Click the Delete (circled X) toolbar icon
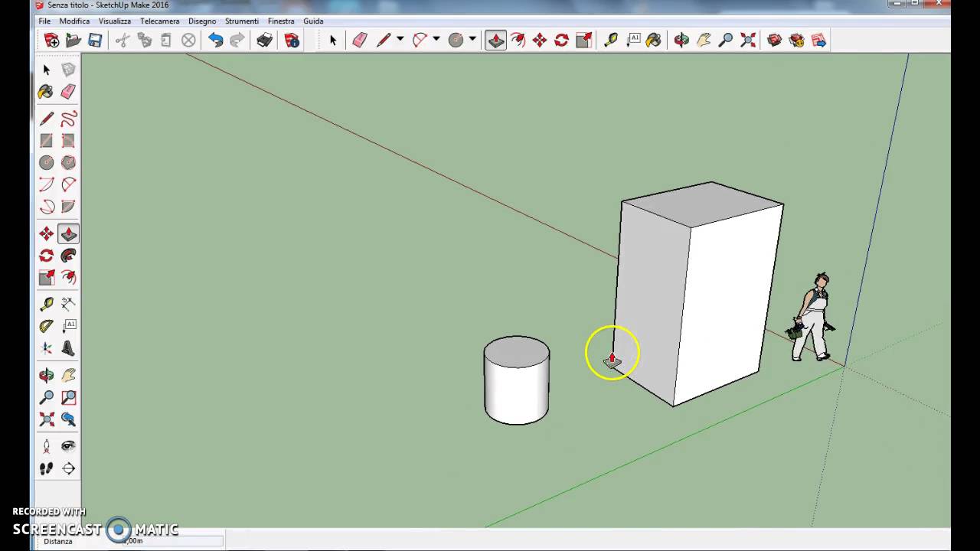Image resolution: width=980 pixels, height=551 pixels. [x=188, y=41]
